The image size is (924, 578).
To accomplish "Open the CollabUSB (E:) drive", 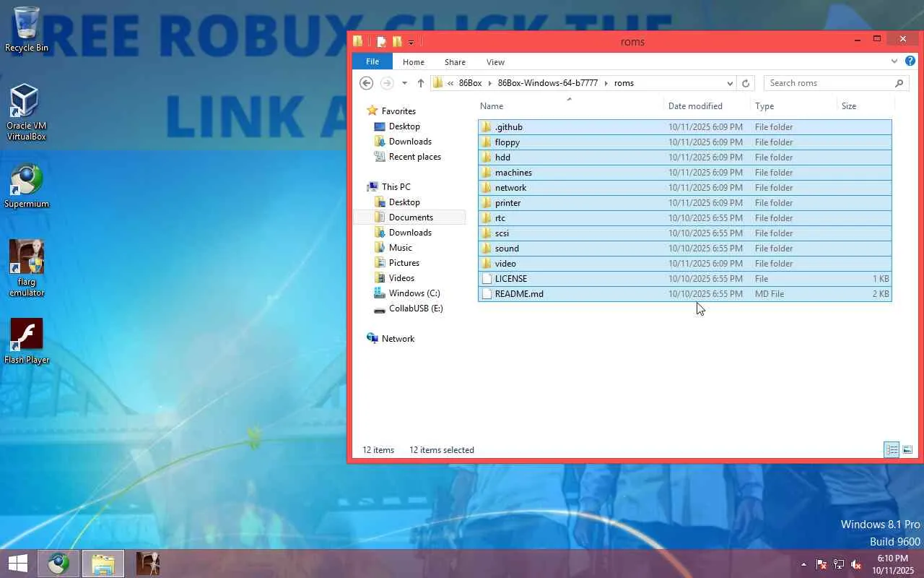I will [415, 309].
